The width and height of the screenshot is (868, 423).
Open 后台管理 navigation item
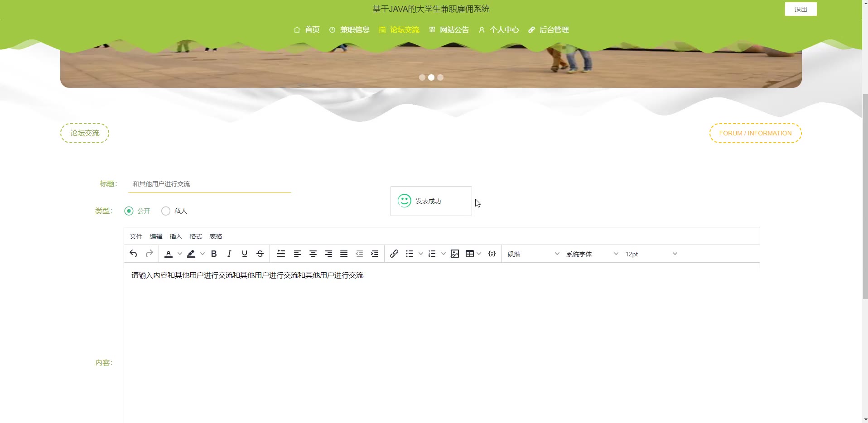(549, 30)
